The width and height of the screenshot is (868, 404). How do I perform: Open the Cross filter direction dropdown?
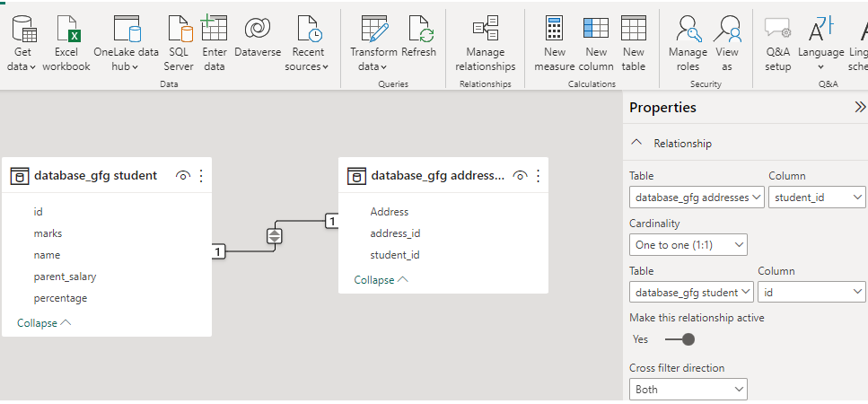(x=688, y=389)
